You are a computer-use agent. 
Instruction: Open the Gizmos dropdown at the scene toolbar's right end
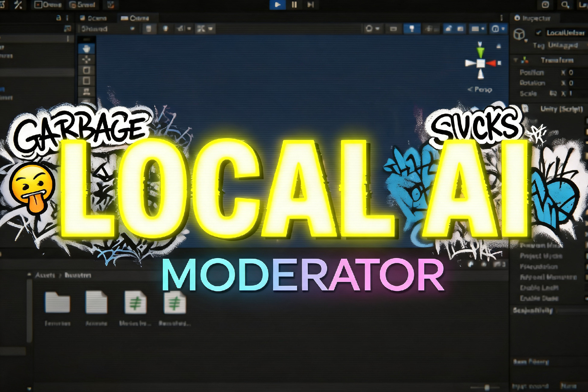tap(498, 29)
